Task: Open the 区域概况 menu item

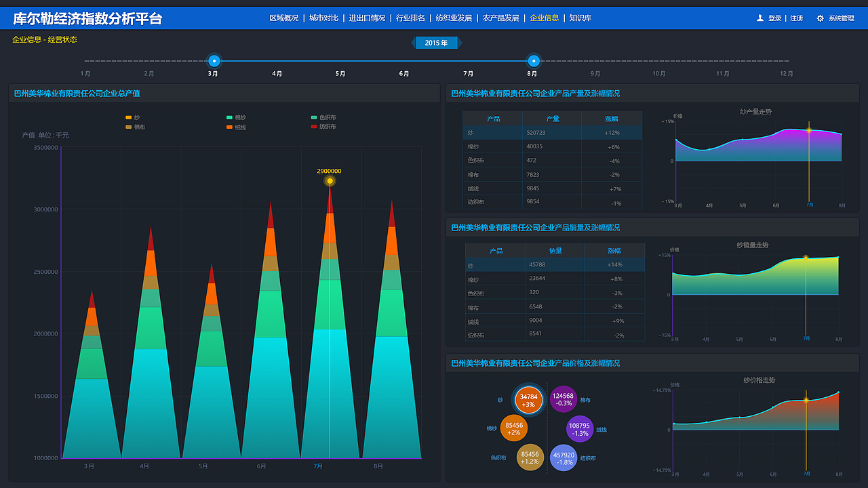Action: coord(283,18)
